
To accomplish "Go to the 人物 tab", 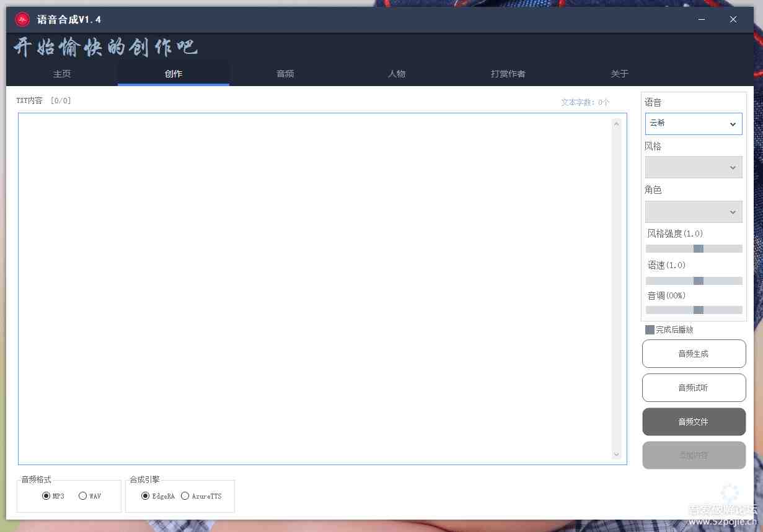I will [x=396, y=74].
